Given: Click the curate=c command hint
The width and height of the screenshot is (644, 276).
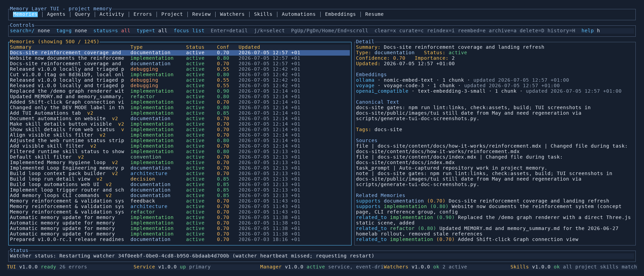Looking at the screenshot, I should pos(411,31).
